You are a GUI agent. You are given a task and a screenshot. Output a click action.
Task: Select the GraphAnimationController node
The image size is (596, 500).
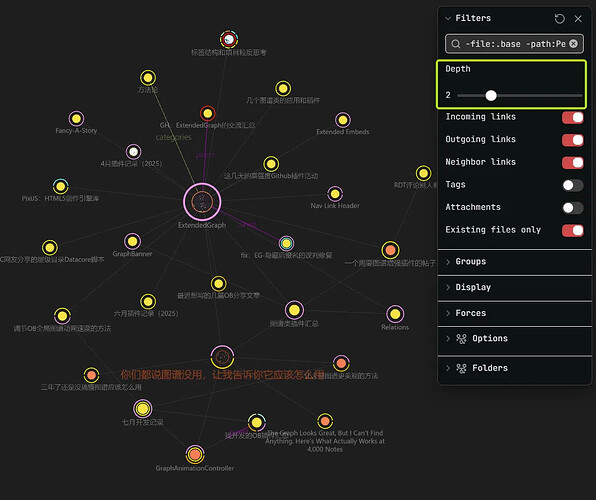195,454
